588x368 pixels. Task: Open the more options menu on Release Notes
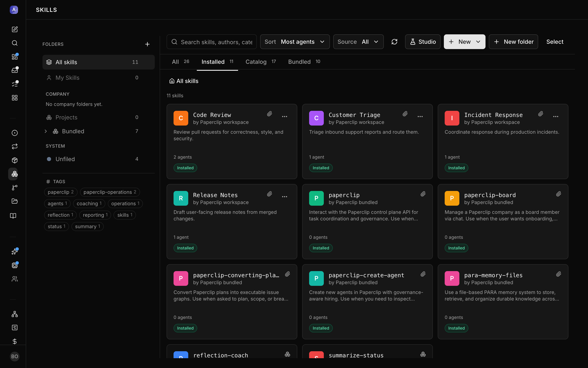(285, 197)
